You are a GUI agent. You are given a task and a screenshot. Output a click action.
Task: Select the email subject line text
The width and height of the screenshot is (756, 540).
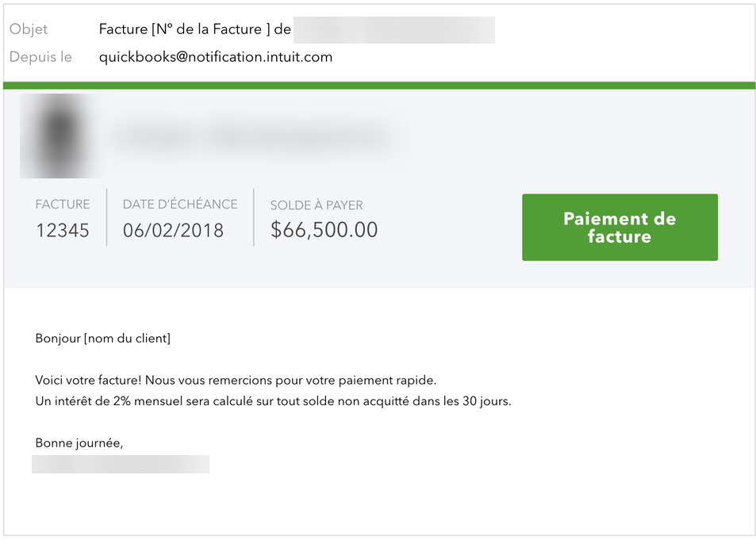coord(195,29)
